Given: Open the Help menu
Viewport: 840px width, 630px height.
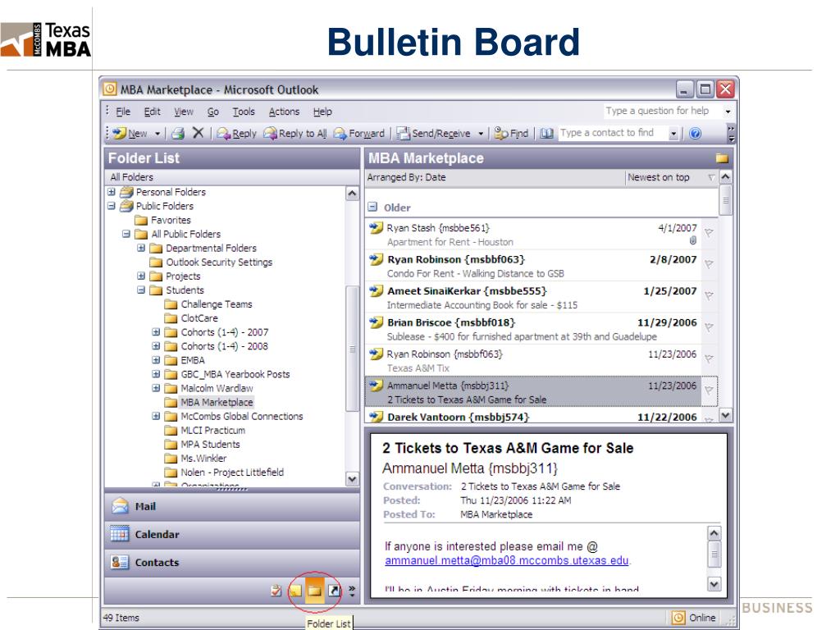Looking at the screenshot, I should (322, 112).
